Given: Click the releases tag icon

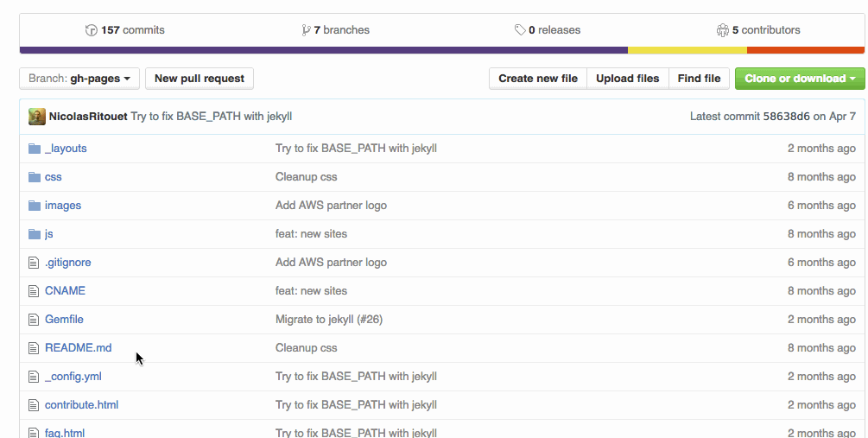Looking at the screenshot, I should tap(520, 30).
